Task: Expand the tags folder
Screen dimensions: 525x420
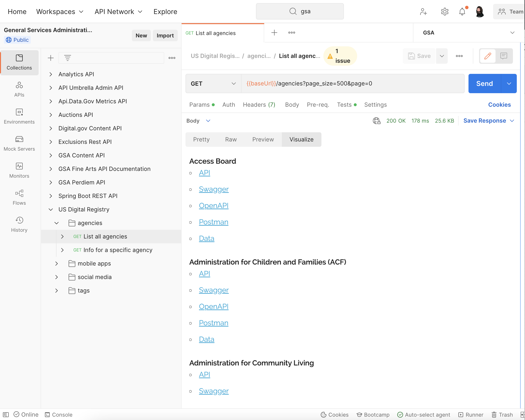Action: [57, 291]
